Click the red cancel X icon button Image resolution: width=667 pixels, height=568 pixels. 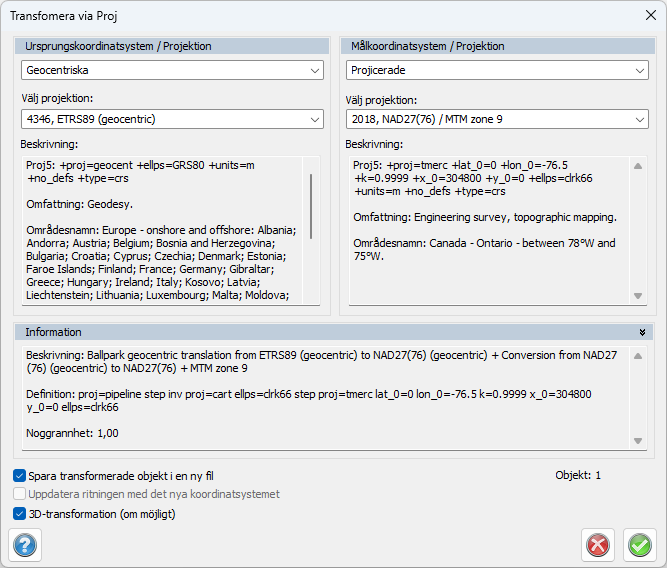[x=597, y=545]
